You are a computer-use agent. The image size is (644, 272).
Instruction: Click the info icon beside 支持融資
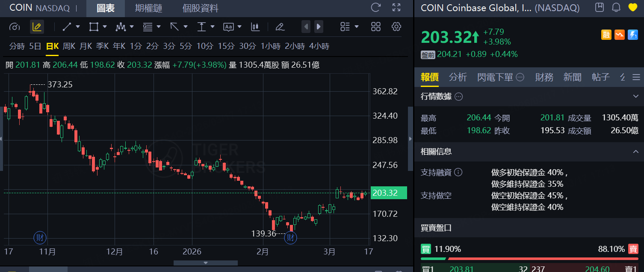(x=458, y=172)
